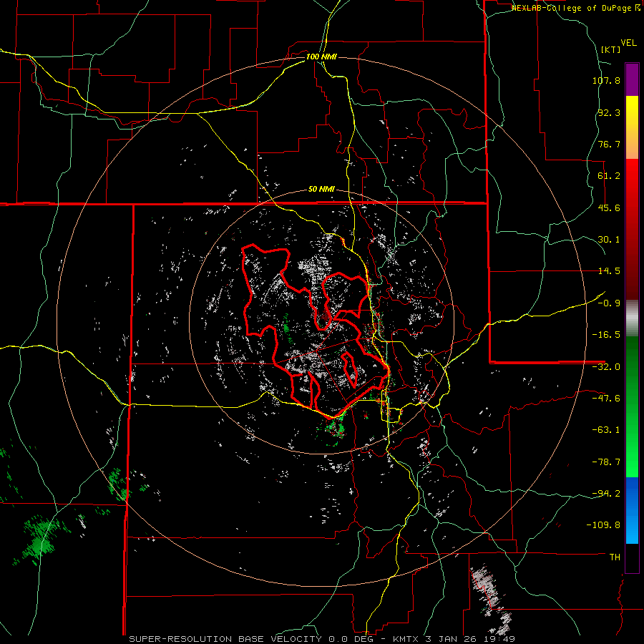Screen dimensions: 644x644
Task: Click the 92.3 velocity scale value
Action: click(609, 112)
